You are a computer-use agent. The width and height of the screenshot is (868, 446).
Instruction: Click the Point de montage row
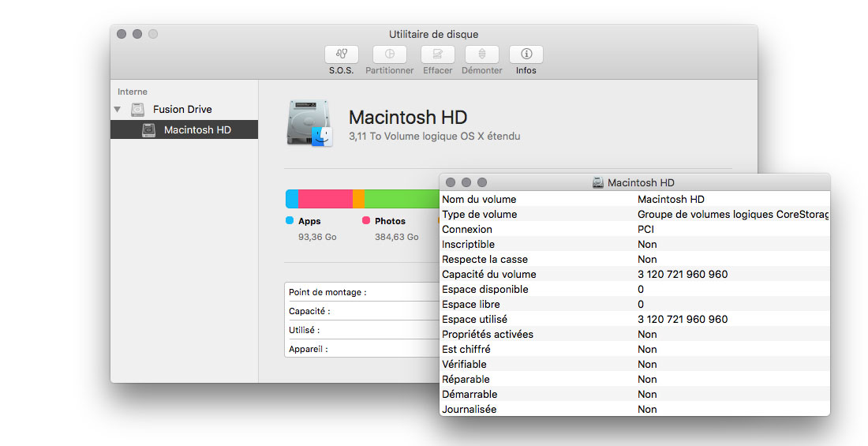click(x=362, y=292)
